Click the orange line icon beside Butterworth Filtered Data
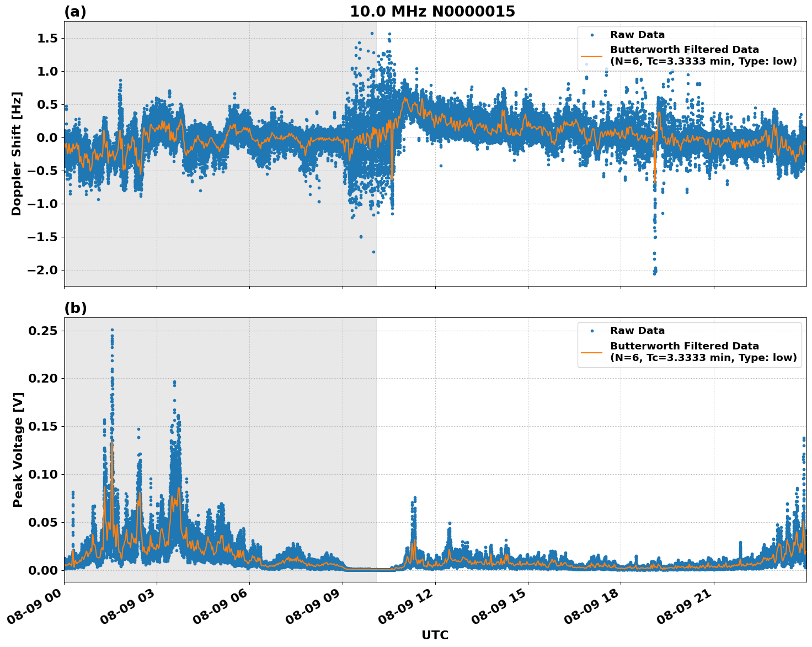 (592, 57)
